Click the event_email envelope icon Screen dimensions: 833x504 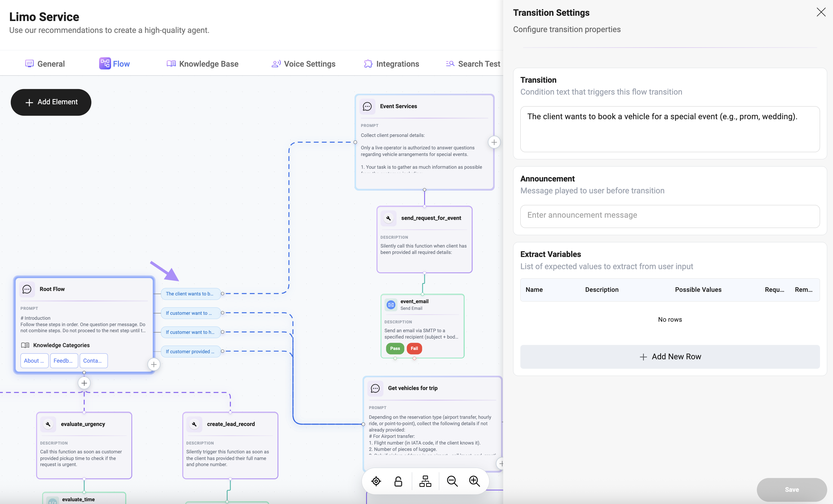391,304
